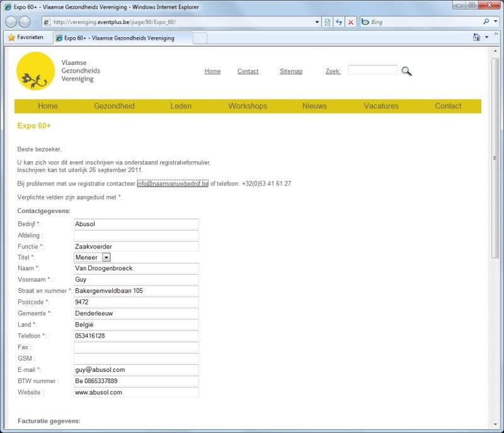
Task: Click the Sitemap link at the top
Action: click(291, 71)
